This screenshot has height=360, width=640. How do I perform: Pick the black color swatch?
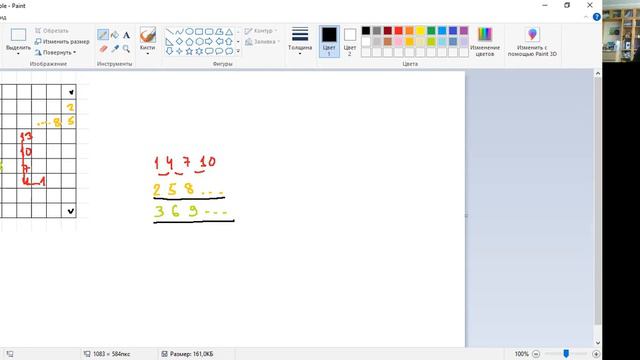coord(366,31)
